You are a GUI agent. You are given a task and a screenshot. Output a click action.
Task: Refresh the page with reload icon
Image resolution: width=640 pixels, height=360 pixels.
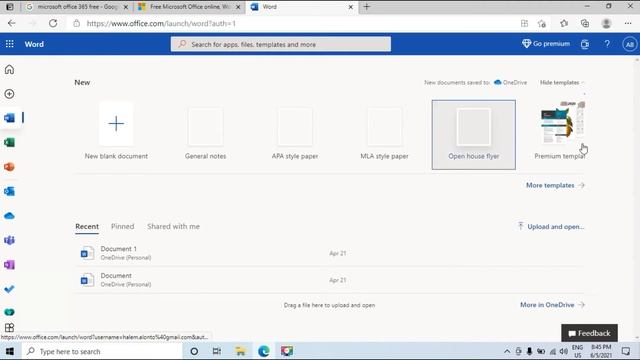[53, 23]
